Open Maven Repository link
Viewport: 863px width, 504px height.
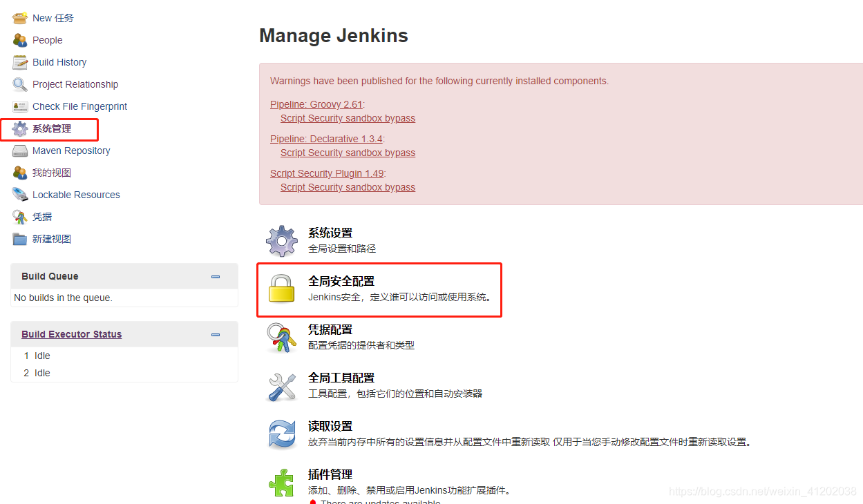(71, 151)
